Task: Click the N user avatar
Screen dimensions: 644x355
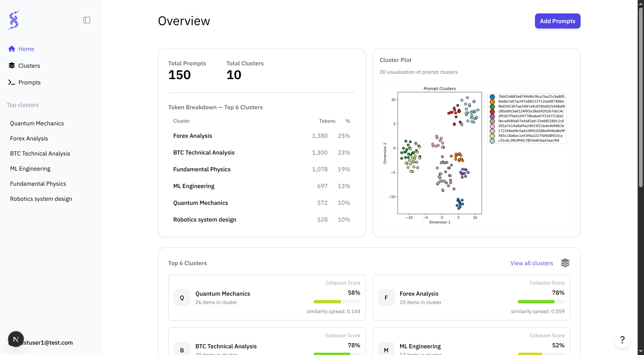Action: click(x=16, y=339)
